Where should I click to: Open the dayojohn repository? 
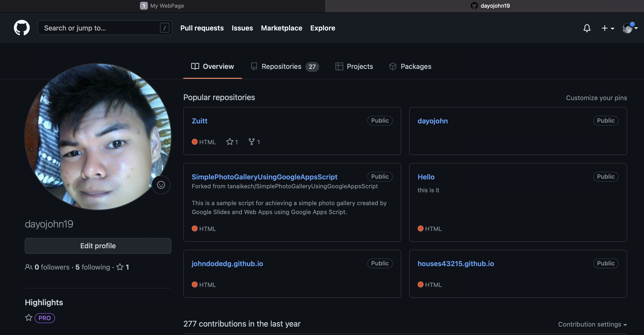(x=432, y=121)
